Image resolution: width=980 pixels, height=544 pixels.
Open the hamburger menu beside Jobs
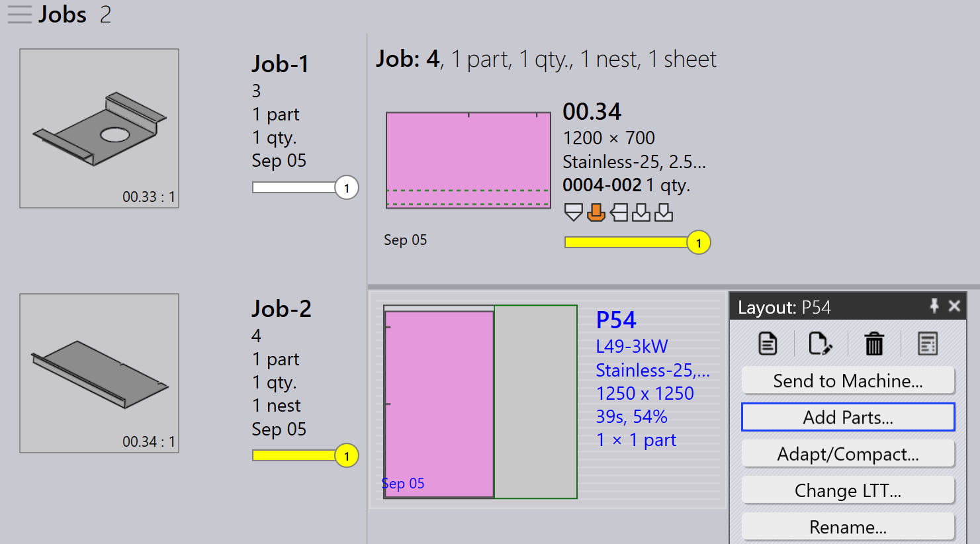pos(20,15)
